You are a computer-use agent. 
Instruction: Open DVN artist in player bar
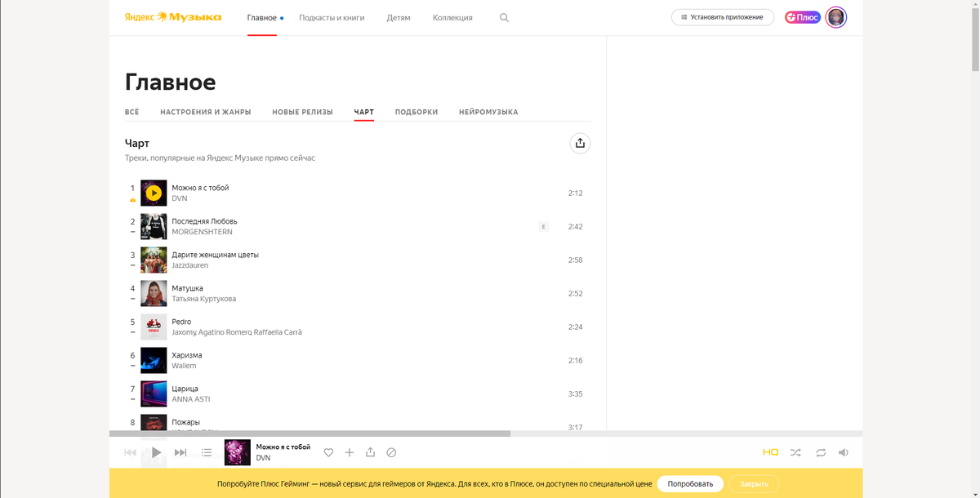pos(263,458)
